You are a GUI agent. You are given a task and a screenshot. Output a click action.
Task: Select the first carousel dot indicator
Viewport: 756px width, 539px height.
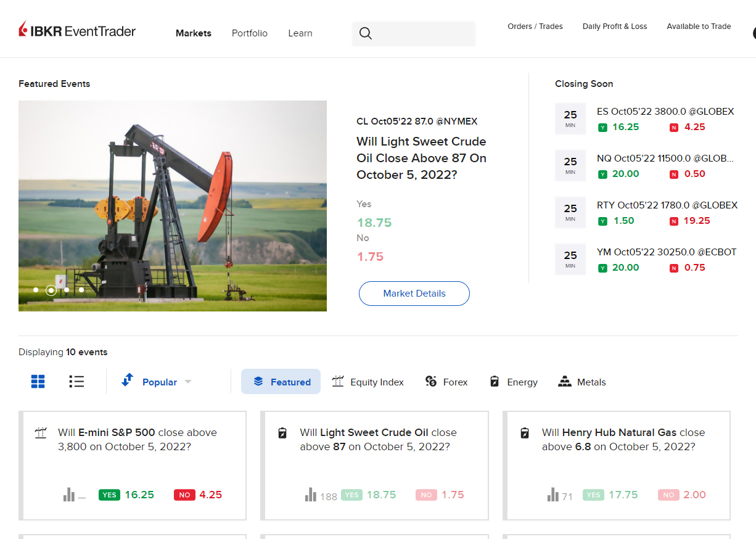click(x=36, y=290)
